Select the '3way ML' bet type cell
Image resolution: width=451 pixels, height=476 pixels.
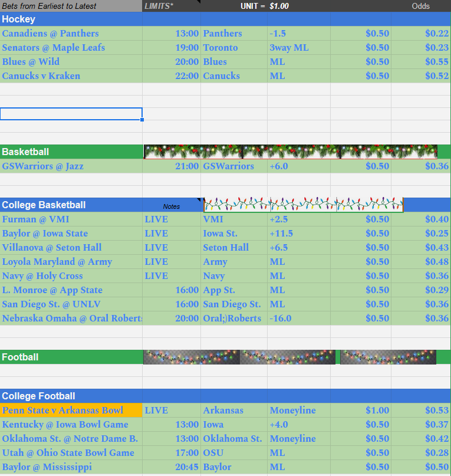299,48
